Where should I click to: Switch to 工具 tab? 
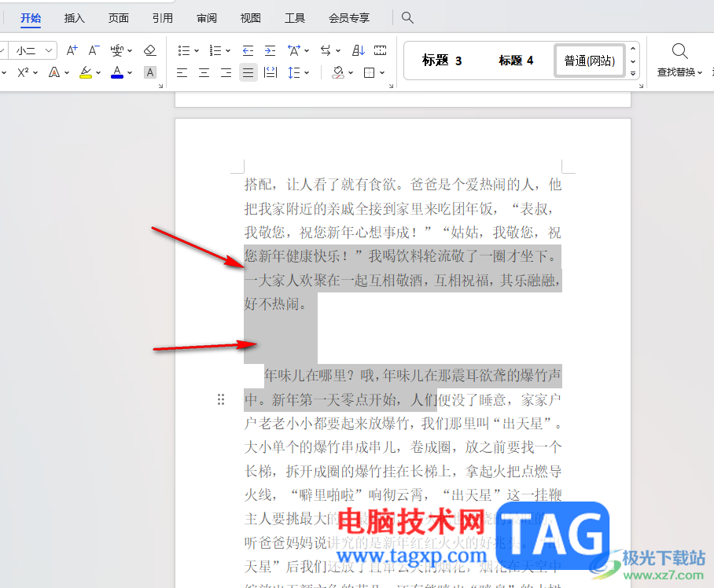tap(295, 18)
